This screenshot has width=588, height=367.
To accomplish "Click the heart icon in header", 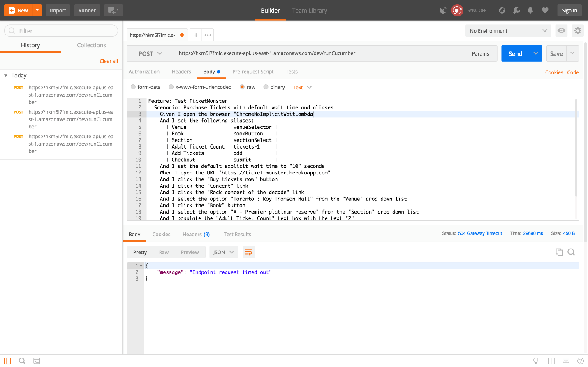I will (x=545, y=10).
